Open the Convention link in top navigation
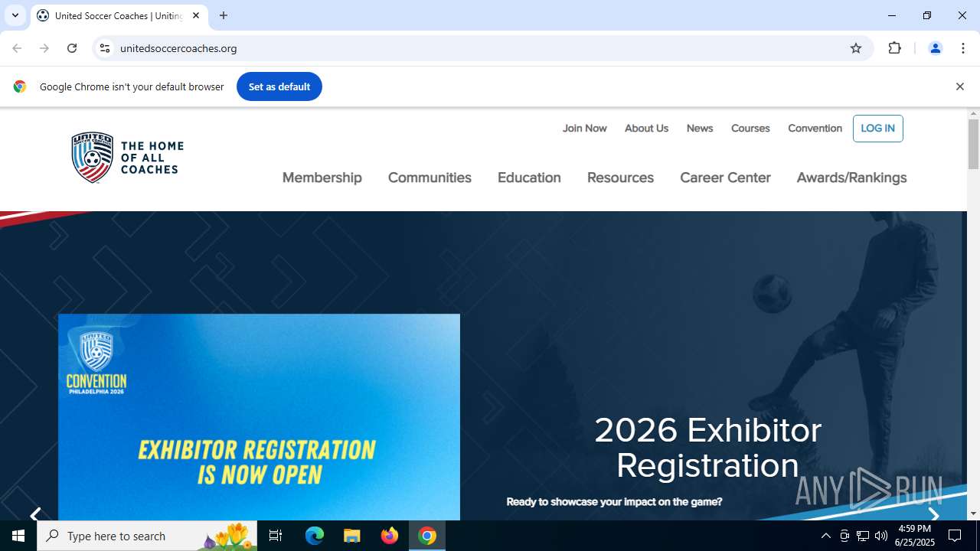The image size is (980, 551). point(815,128)
